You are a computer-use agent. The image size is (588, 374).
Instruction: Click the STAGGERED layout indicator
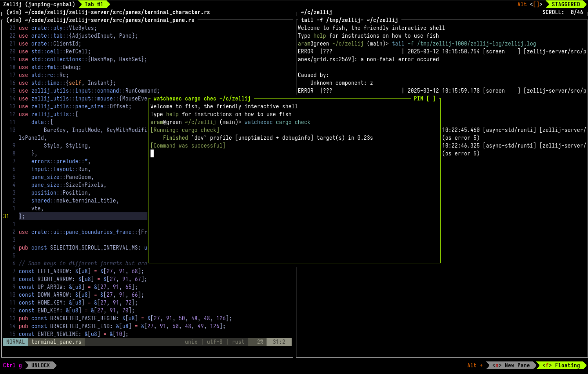point(566,4)
